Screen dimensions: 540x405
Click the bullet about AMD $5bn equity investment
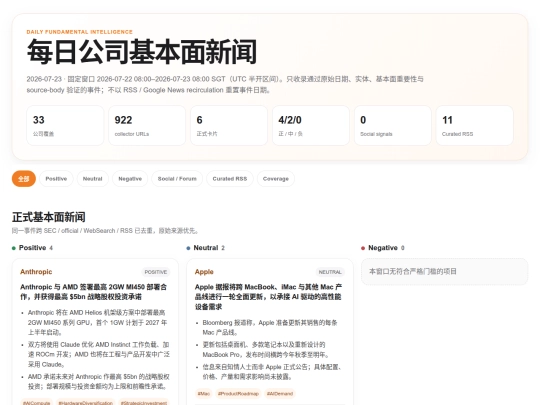(x=98, y=382)
